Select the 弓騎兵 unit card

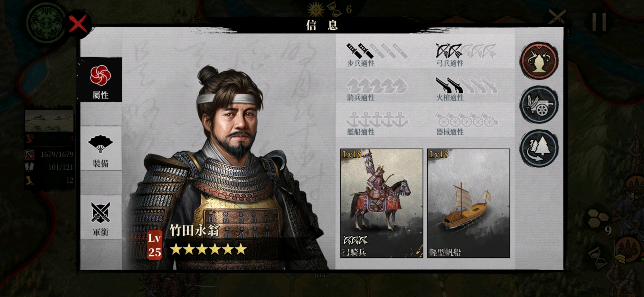382,203
